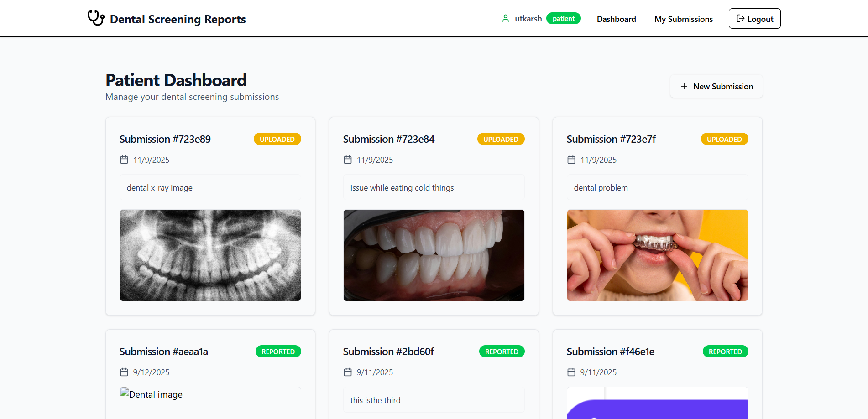Open the clear aligner photo thumbnail
This screenshot has width=868, height=419.
(x=658, y=255)
